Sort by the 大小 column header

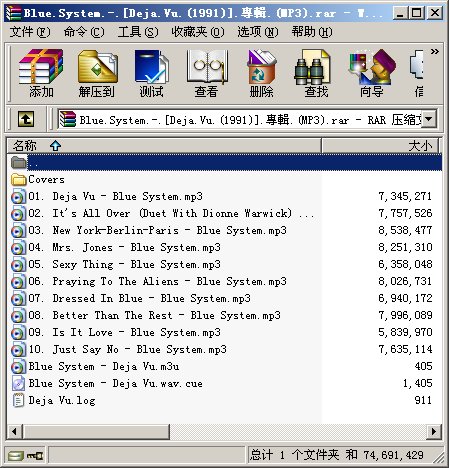(381, 146)
